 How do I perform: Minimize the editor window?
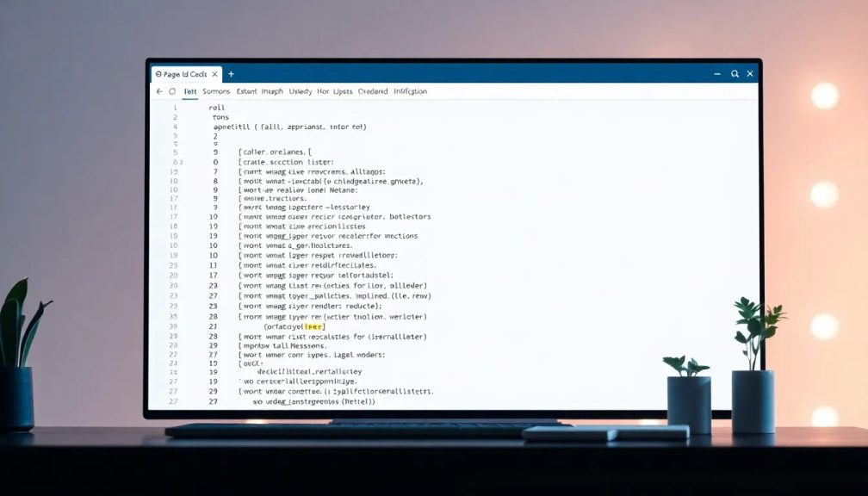tap(715, 75)
